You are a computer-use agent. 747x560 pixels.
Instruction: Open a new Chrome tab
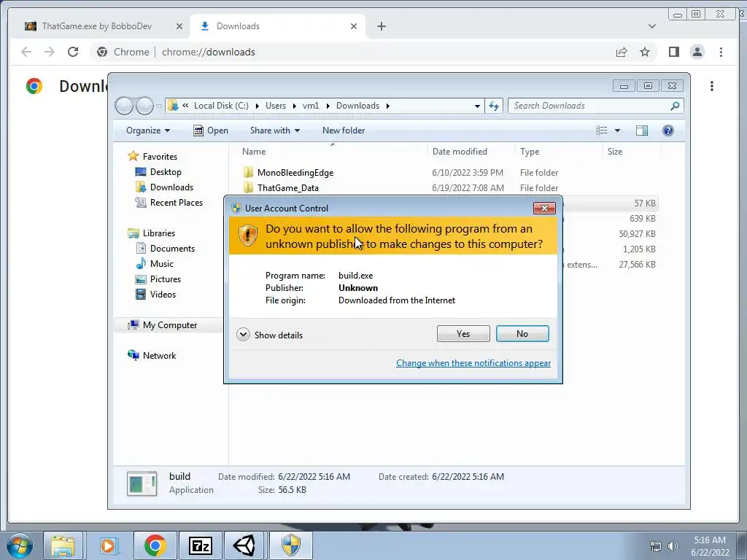point(381,26)
